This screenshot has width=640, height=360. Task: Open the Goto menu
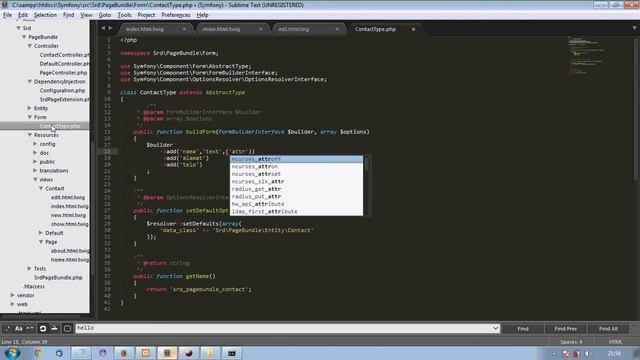click(x=105, y=15)
